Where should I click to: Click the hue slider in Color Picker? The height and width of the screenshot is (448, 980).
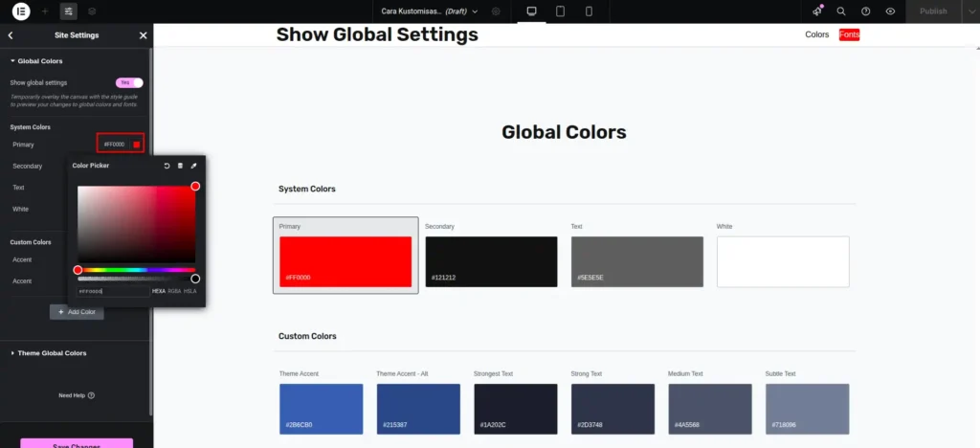click(x=136, y=270)
